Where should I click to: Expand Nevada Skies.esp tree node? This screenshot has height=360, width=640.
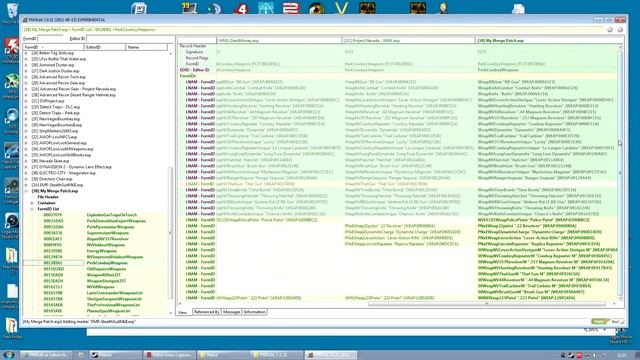pos(26,161)
